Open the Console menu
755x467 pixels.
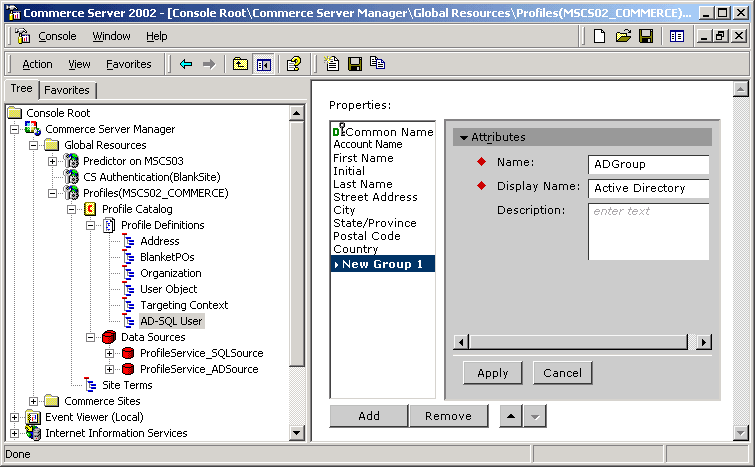pyautogui.click(x=57, y=36)
